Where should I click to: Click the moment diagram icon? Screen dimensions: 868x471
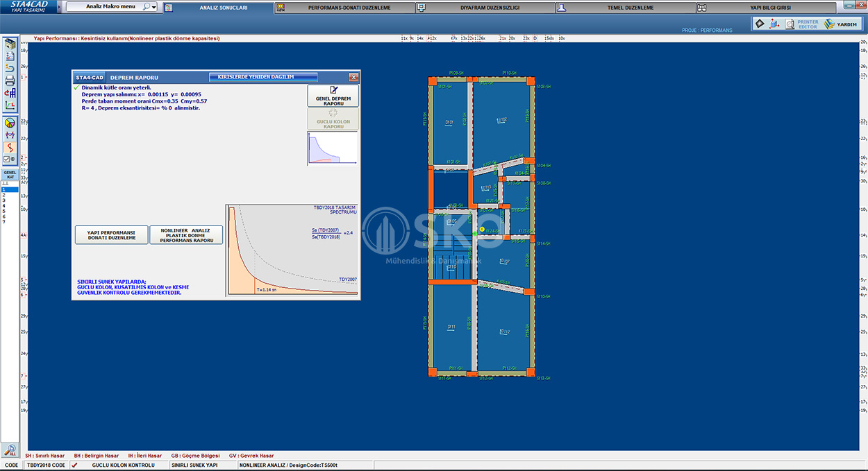[10, 135]
